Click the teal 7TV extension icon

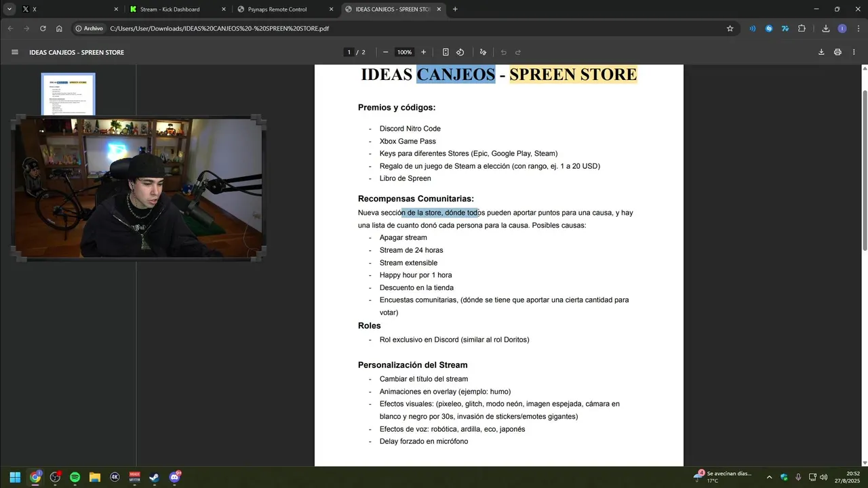point(785,28)
